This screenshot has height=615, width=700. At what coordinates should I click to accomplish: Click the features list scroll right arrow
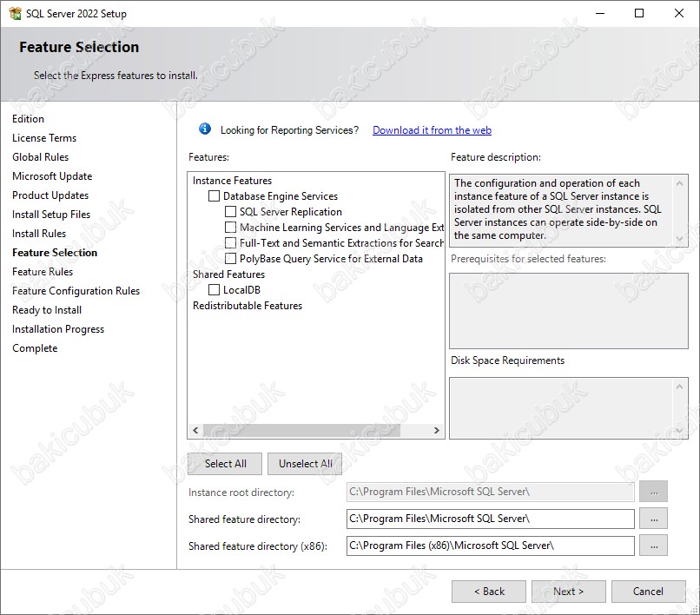pos(437,431)
